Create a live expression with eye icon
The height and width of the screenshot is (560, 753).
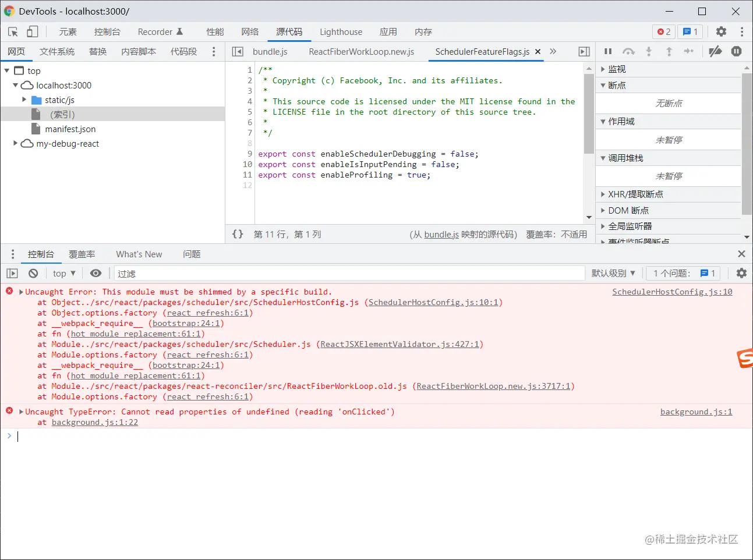(96, 273)
